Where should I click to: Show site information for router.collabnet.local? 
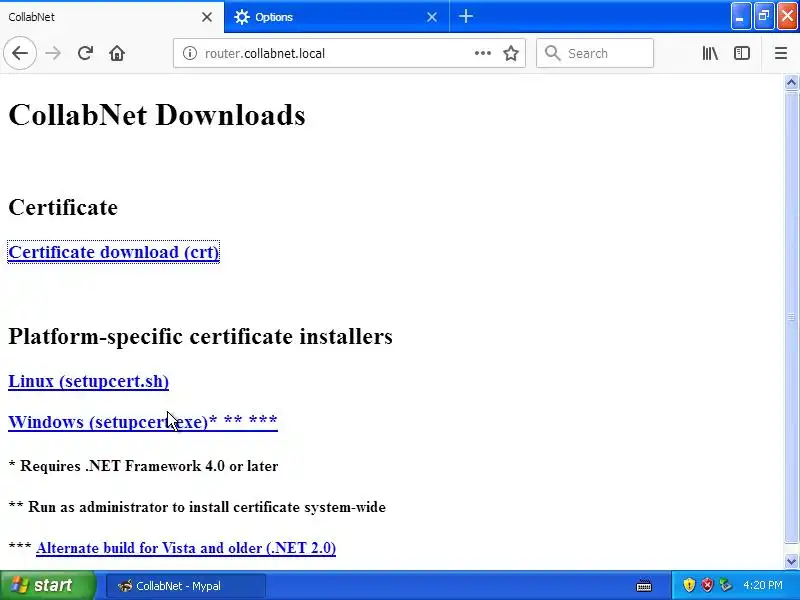point(190,53)
